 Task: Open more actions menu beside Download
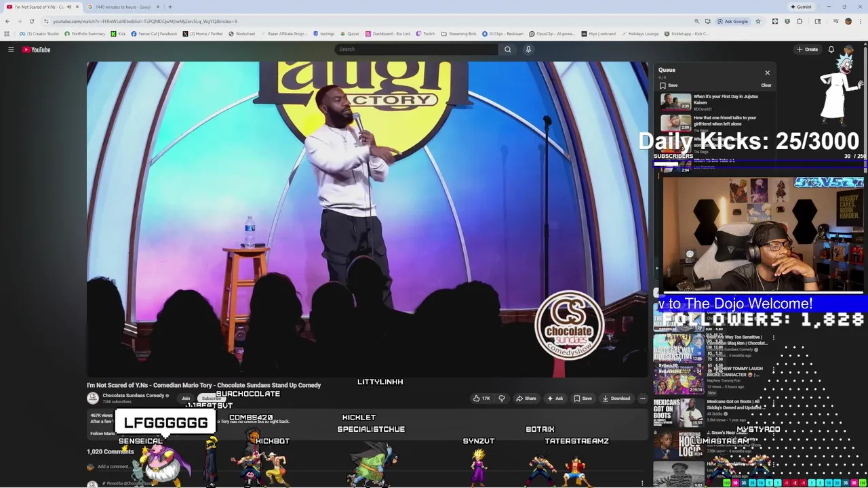coord(642,399)
